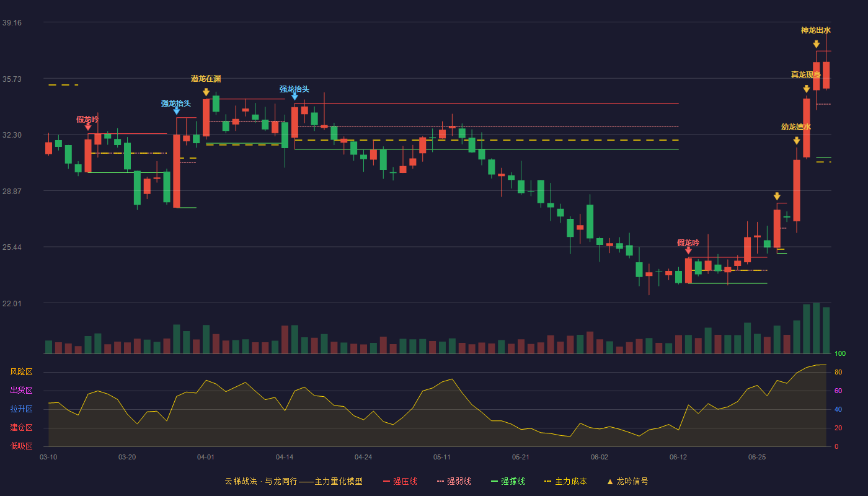Click the 04-24 date label

coord(363,457)
